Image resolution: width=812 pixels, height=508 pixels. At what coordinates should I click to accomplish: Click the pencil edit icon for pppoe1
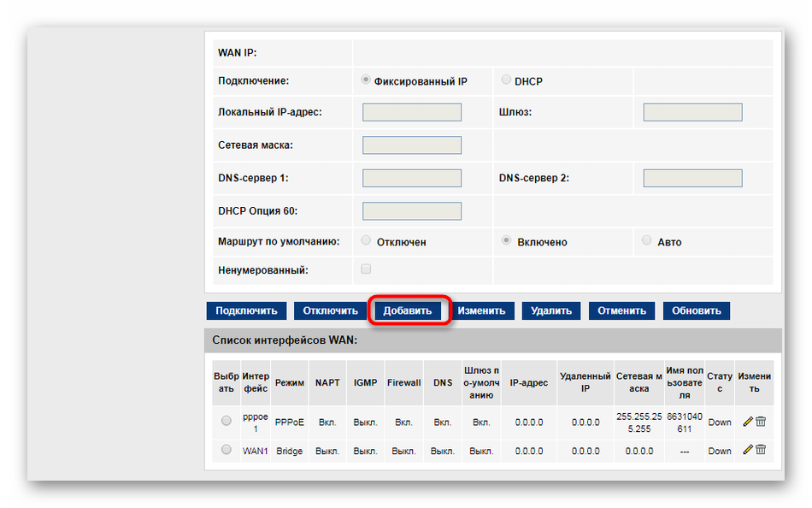coord(748,422)
